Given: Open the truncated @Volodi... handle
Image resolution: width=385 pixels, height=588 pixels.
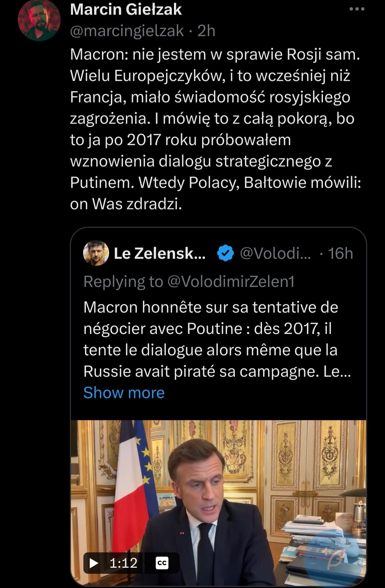Looking at the screenshot, I should [275, 253].
